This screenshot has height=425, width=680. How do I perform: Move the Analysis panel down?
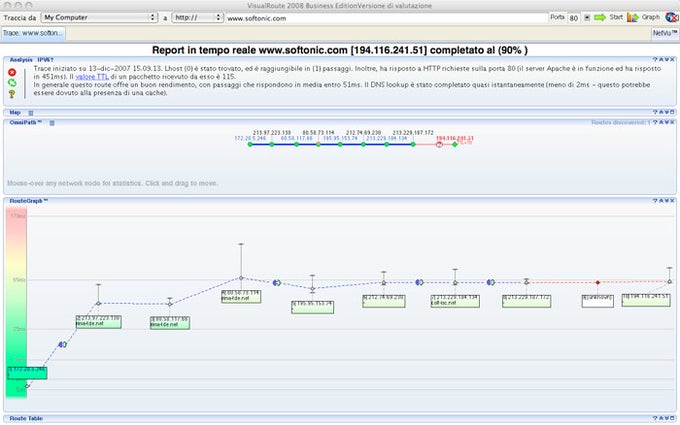click(667, 60)
